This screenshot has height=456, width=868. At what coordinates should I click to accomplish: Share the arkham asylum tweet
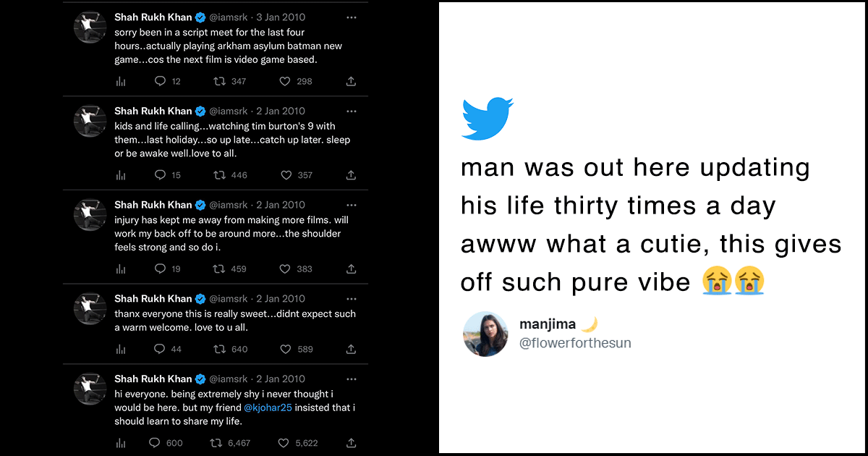[351, 81]
